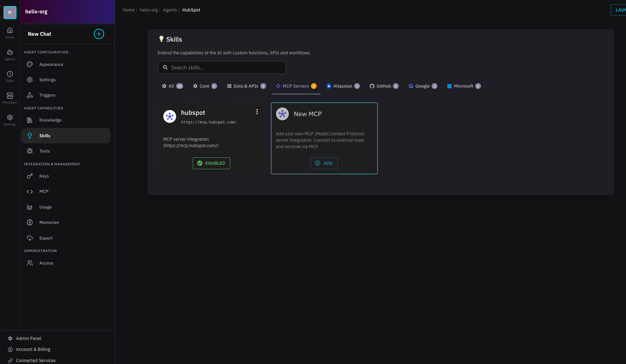Open the Keys integration page

[44, 176]
